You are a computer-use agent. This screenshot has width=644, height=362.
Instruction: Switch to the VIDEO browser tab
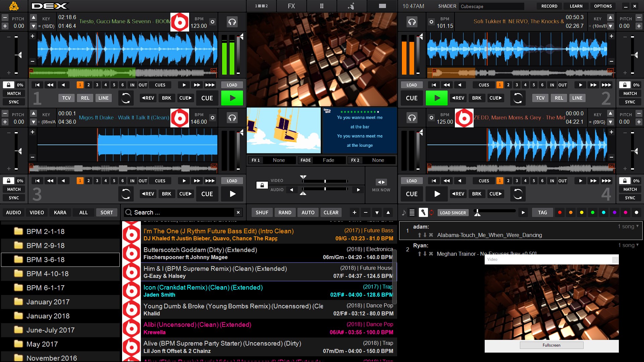[37, 212]
